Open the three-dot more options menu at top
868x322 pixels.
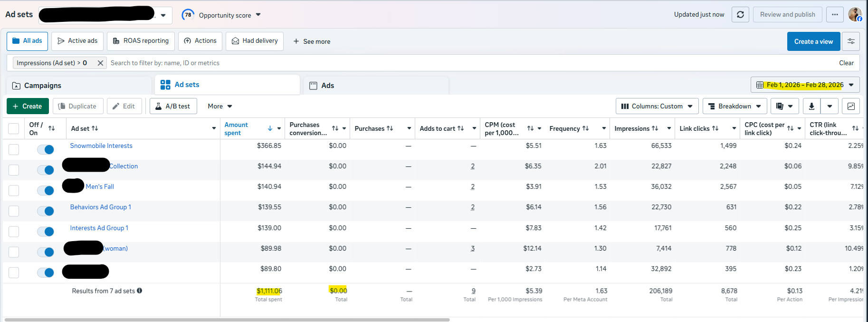tap(835, 14)
